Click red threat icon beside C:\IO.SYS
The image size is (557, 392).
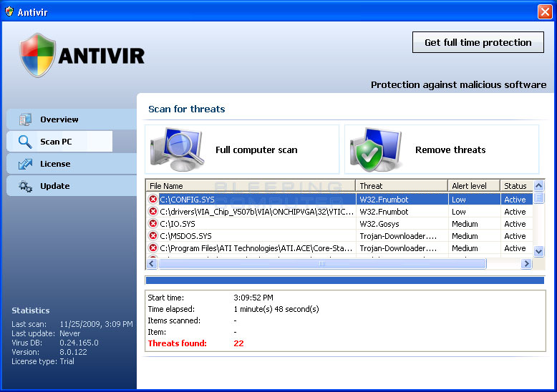[152, 224]
